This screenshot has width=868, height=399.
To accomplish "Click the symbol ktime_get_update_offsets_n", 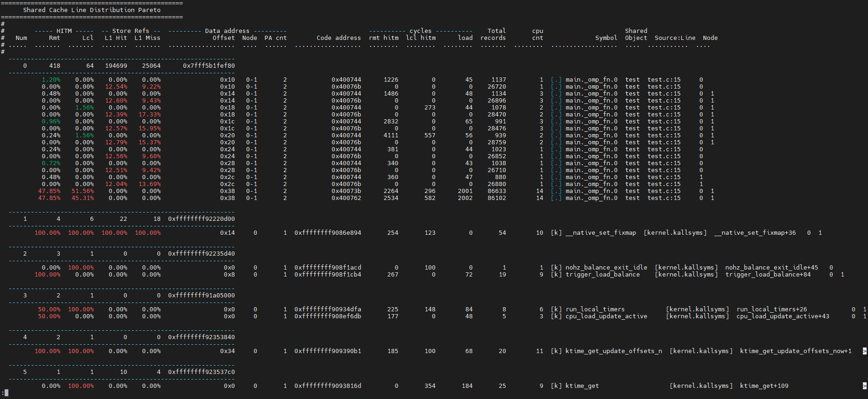I will click(614, 351).
